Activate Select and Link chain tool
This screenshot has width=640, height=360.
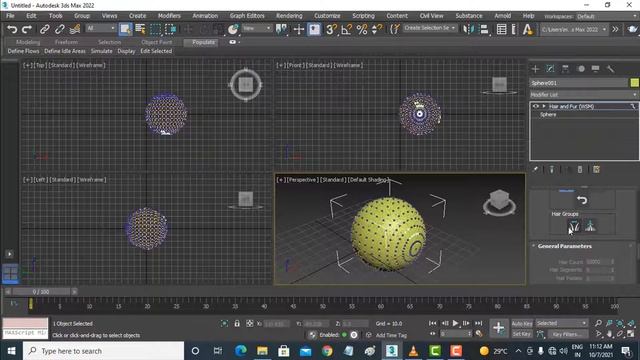[44, 29]
